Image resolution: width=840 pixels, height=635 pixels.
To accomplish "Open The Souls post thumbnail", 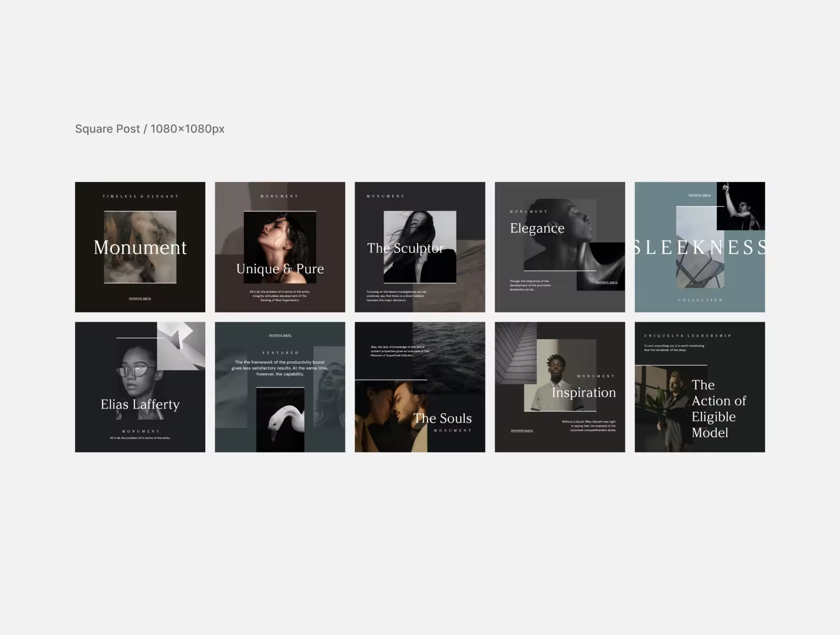I will tap(420, 387).
